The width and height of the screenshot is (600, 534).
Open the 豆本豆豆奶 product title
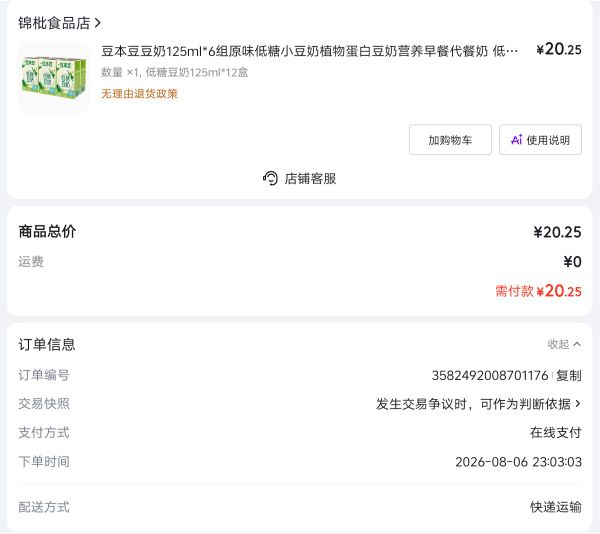310,50
